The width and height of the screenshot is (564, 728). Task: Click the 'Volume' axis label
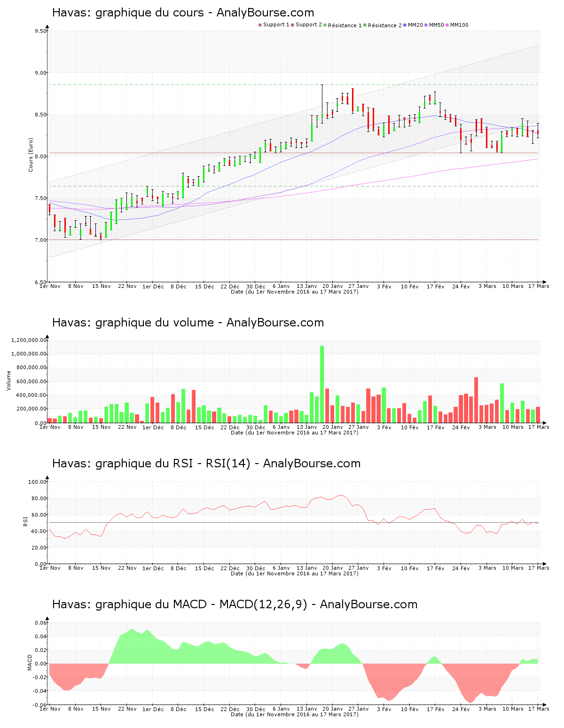(x=9, y=380)
